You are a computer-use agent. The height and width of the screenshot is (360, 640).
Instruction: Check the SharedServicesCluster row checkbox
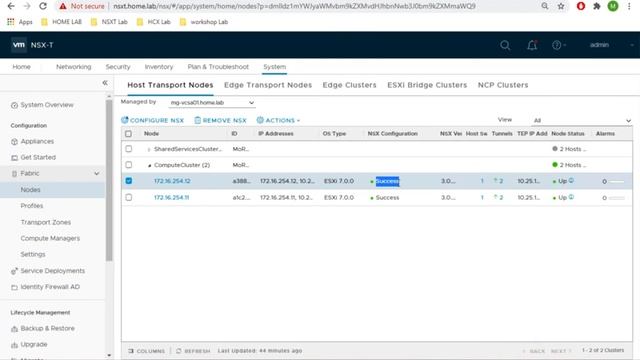tap(129, 149)
